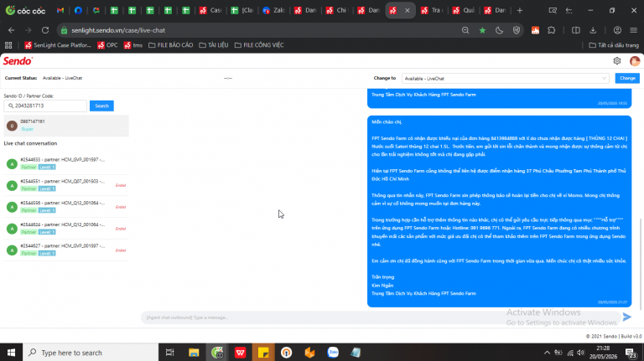Open the taskbar clock showing 21:28
644x361 pixels.
click(x=604, y=353)
